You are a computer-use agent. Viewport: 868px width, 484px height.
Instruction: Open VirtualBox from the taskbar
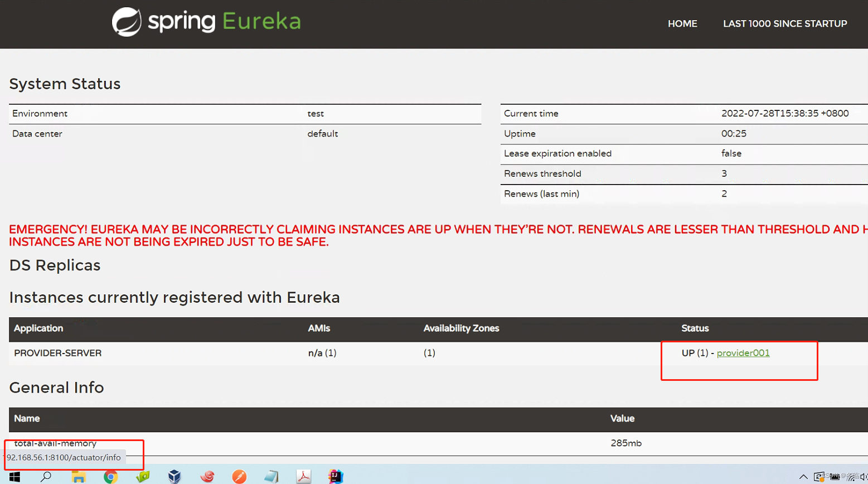(174, 476)
